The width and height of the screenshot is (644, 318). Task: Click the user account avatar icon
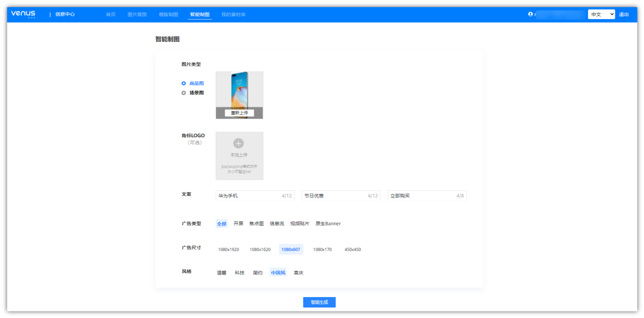tap(530, 14)
